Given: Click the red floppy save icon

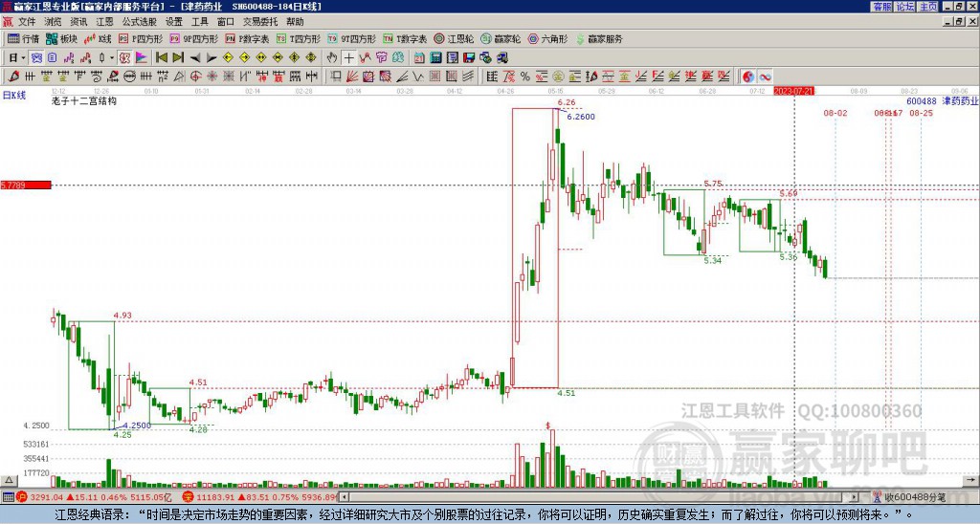Looking at the screenshot, I should (x=469, y=57).
